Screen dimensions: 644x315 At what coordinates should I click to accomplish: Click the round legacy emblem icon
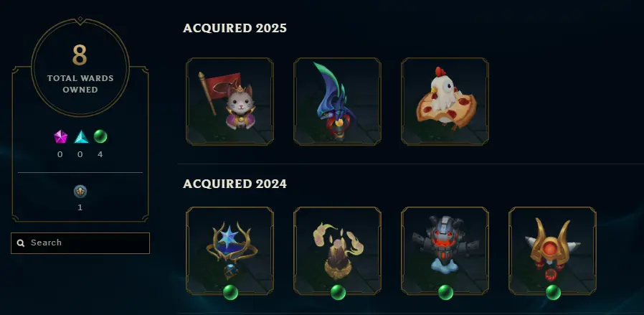click(80, 192)
